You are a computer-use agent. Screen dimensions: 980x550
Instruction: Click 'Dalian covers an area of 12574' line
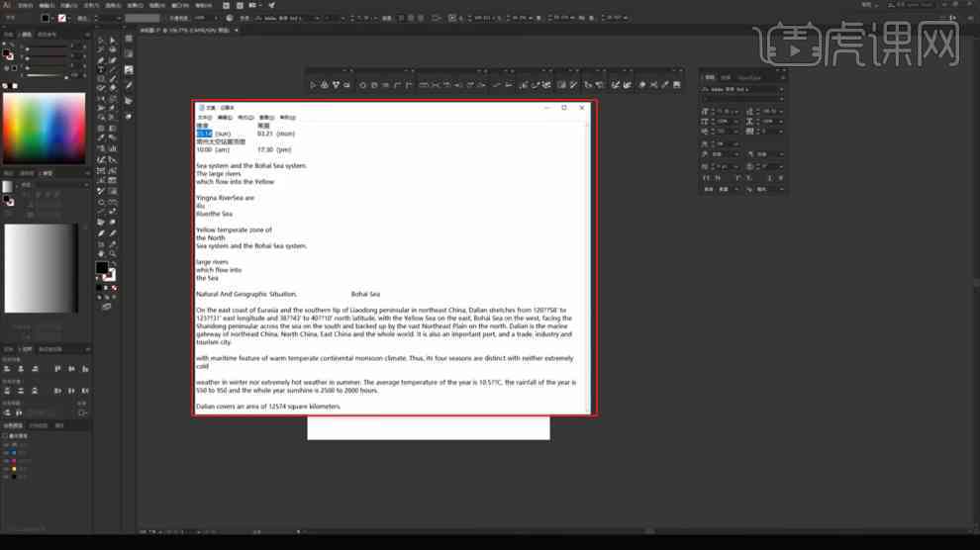[268, 407]
